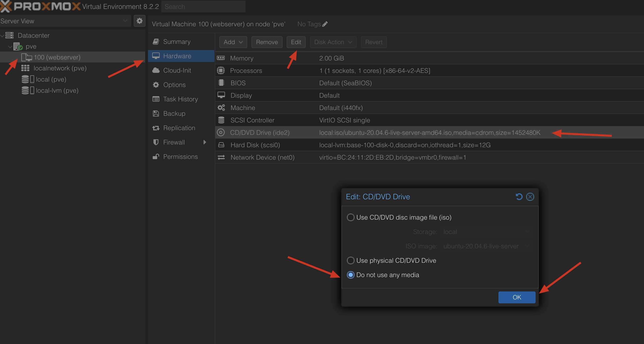This screenshot has width=644, height=344.
Task: Open the Hardware tab
Action: [181, 56]
